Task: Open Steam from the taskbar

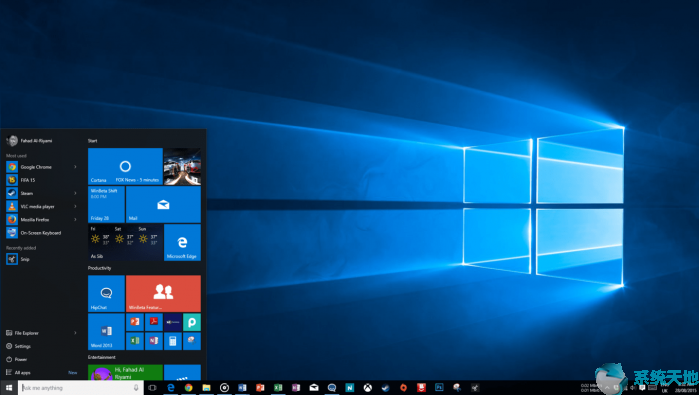Action: pos(385,388)
